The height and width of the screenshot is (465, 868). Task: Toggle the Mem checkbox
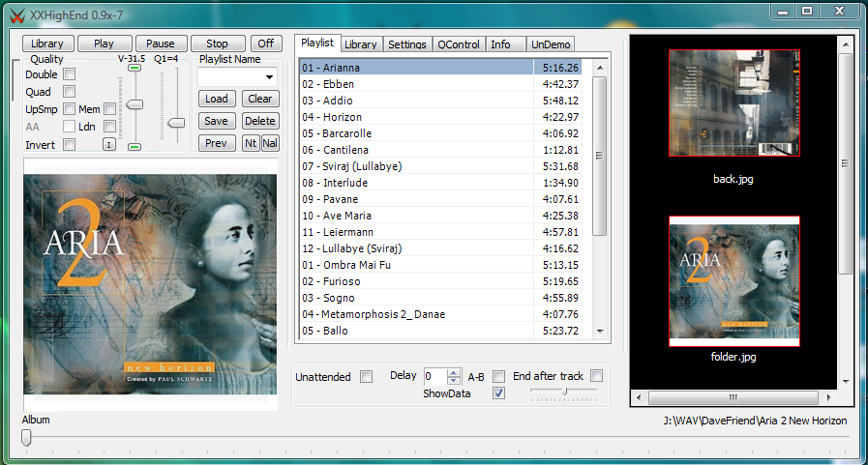[x=109, y=109]
